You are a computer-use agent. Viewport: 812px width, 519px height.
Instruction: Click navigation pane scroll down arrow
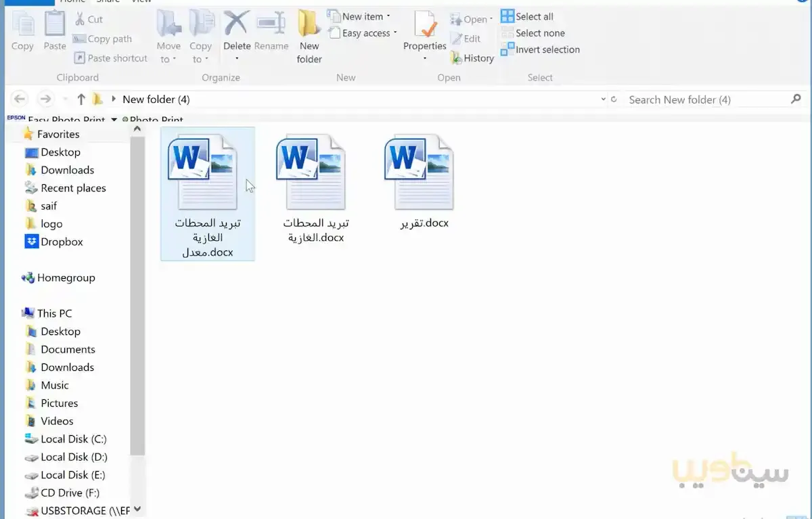click(137, 509)
